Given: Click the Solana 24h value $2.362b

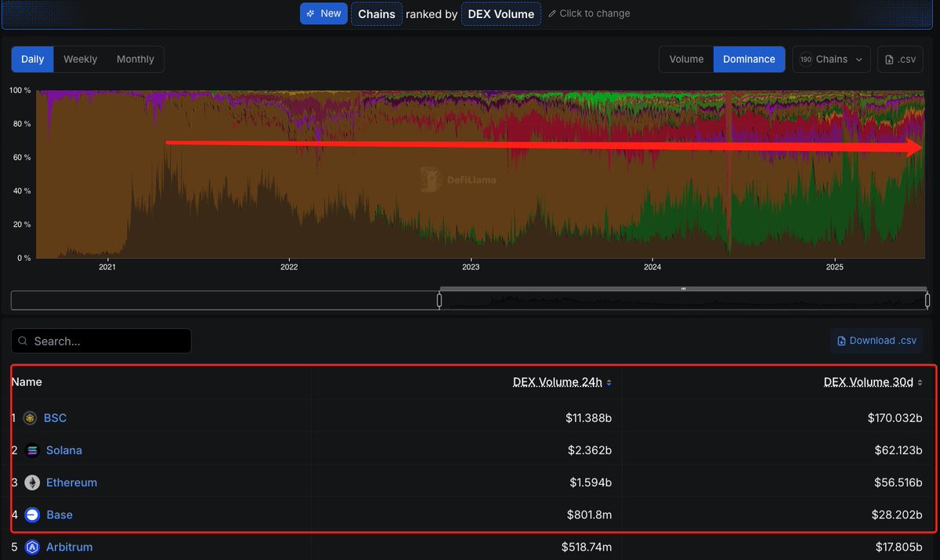Looking at the screenshot, I should [x=591, y=450].
